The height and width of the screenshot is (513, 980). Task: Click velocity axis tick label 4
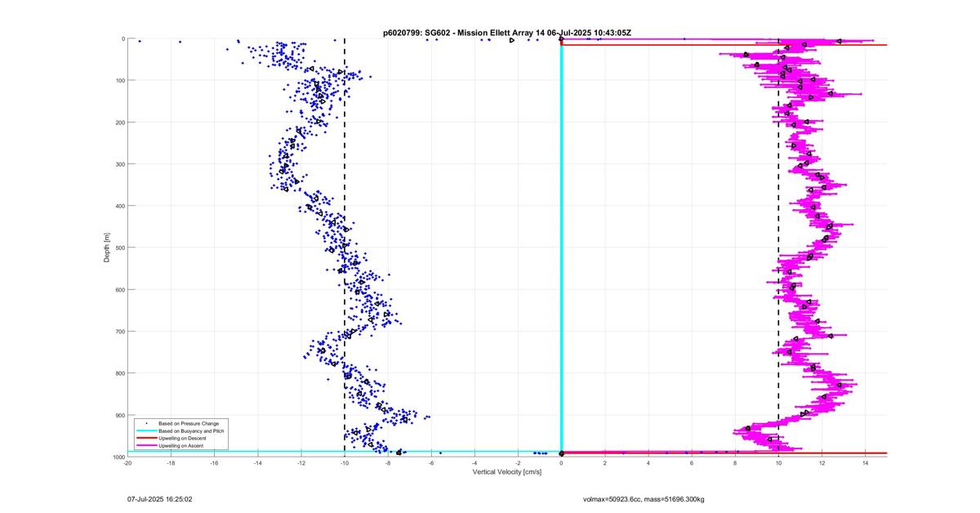click(648, 463)
